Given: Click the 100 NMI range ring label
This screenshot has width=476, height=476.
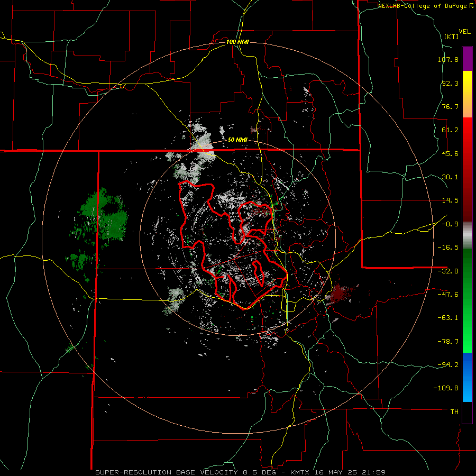Looking at the screenshot, I should point(237,42).
